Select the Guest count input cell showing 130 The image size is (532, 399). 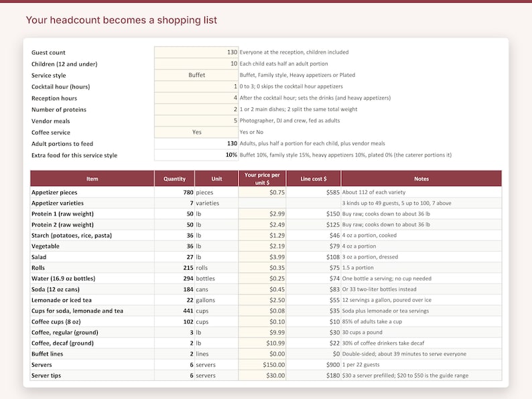(x=196, y=52)
